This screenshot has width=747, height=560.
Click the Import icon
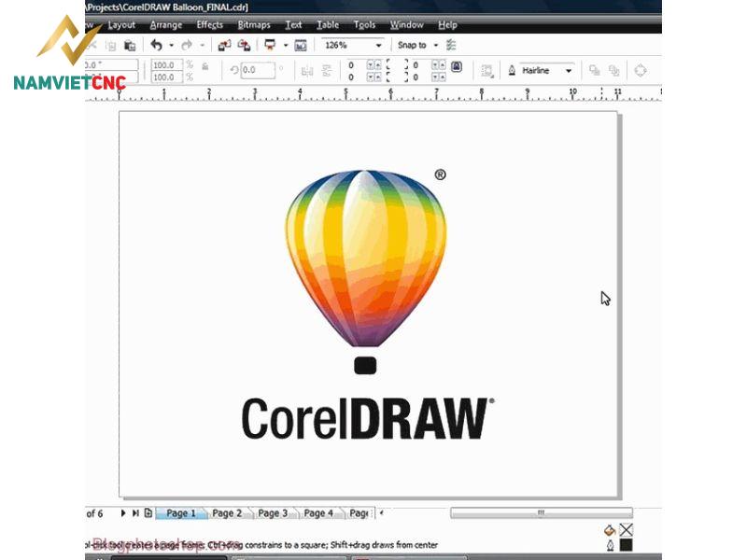point(224,45)
